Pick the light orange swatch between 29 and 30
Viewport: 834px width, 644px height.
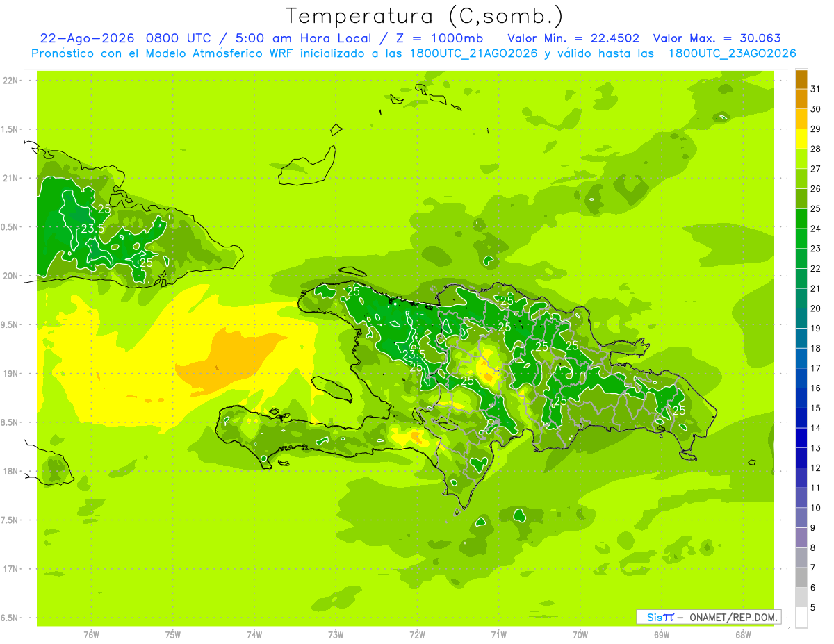pos(801,119)
